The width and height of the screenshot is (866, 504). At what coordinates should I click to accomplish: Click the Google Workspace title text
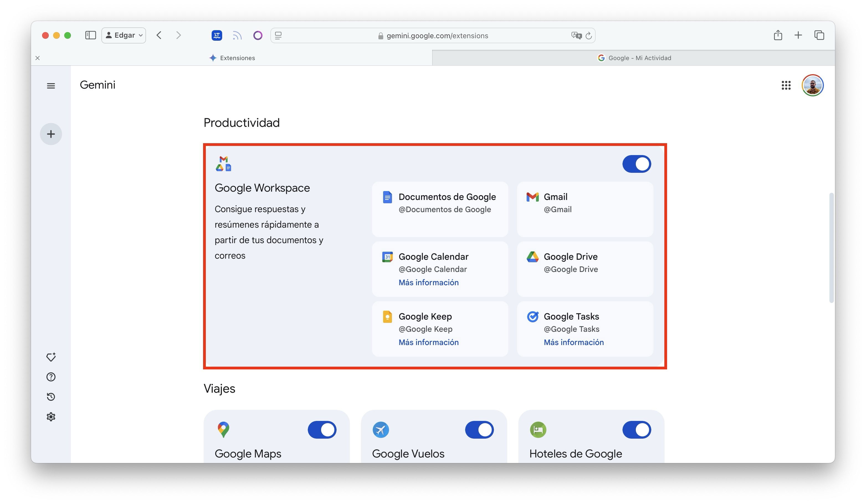click(262, 188)
